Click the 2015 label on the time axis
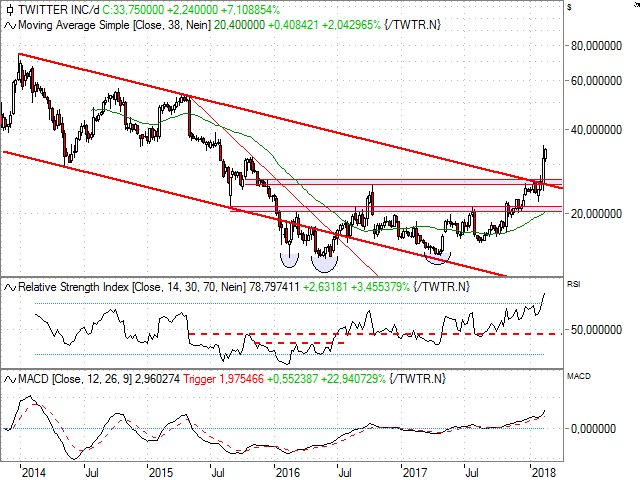This screenshot has height=480, width=640. (161, 473)
